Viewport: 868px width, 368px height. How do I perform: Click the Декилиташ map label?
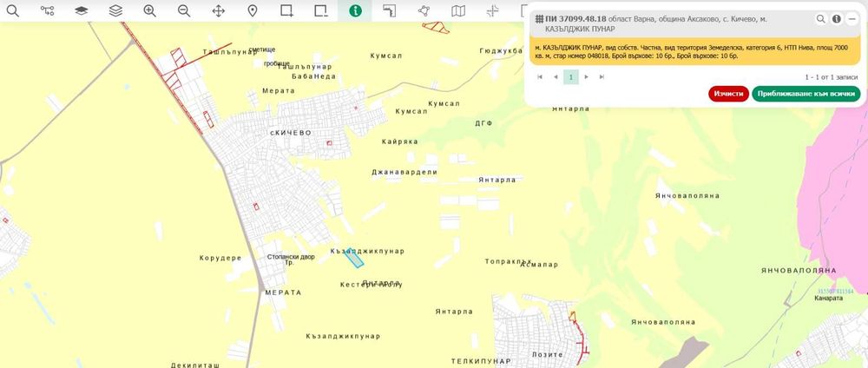[195, 365]
